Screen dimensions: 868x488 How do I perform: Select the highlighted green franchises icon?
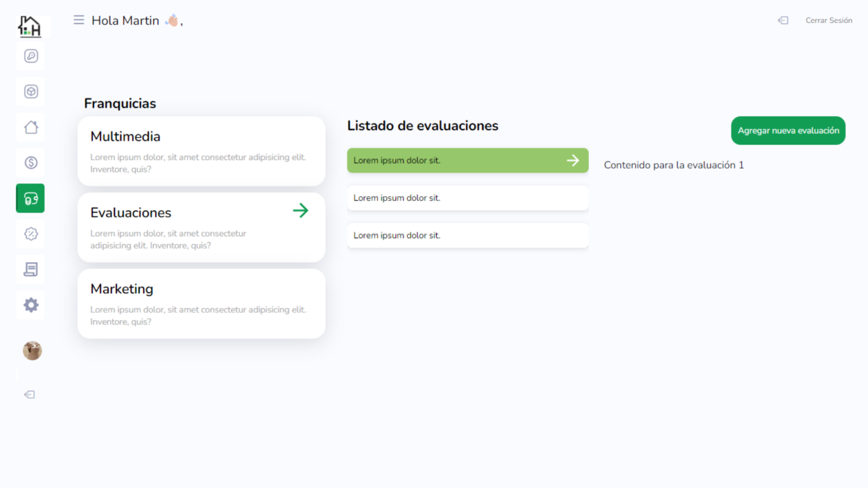coord(31,198)
